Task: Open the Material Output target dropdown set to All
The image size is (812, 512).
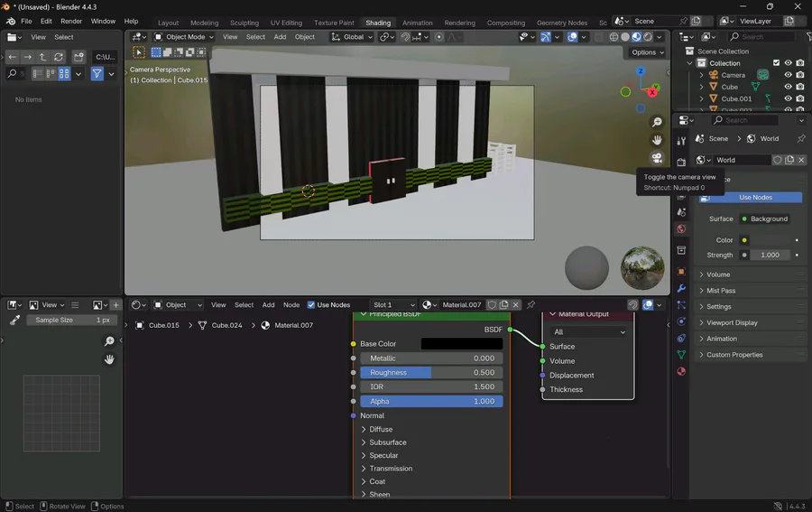Action: (589, 331)
